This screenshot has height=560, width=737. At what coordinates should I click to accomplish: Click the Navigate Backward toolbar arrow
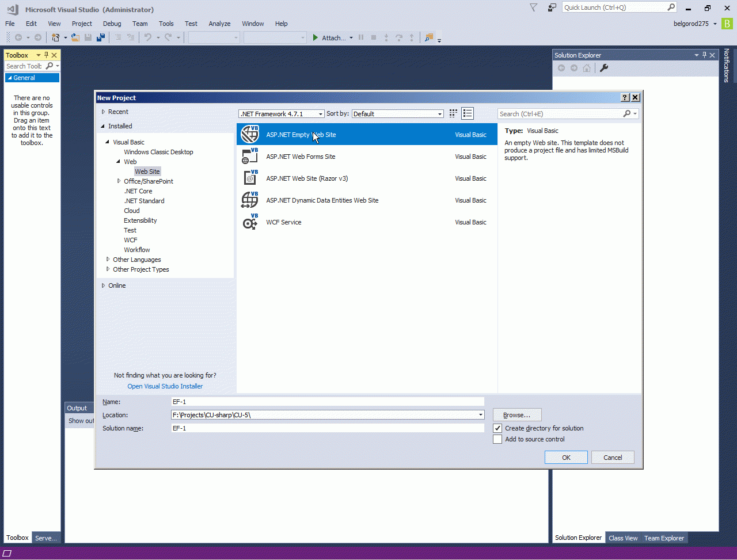(x=18, y=37)
